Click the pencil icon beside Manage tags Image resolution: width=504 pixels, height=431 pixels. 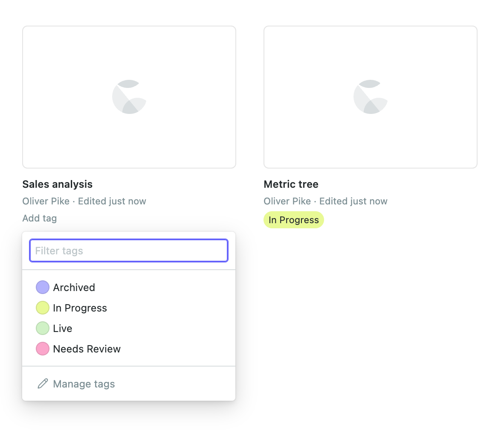point(43,384)
